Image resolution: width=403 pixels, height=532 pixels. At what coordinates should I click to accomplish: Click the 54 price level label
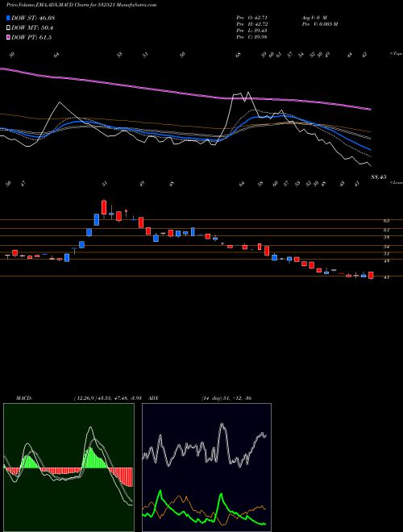tap(386, 247)
